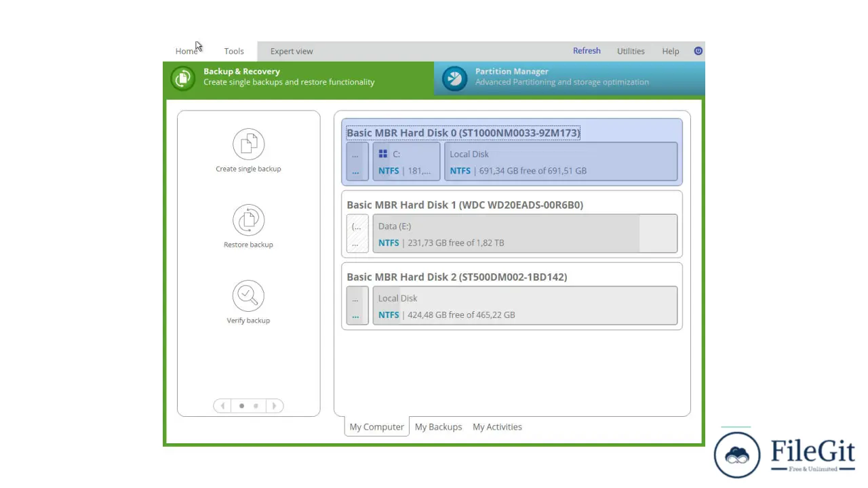Select the Partition Manager banner
Viewport: 868px width, 488px height.
coord(570,79)
